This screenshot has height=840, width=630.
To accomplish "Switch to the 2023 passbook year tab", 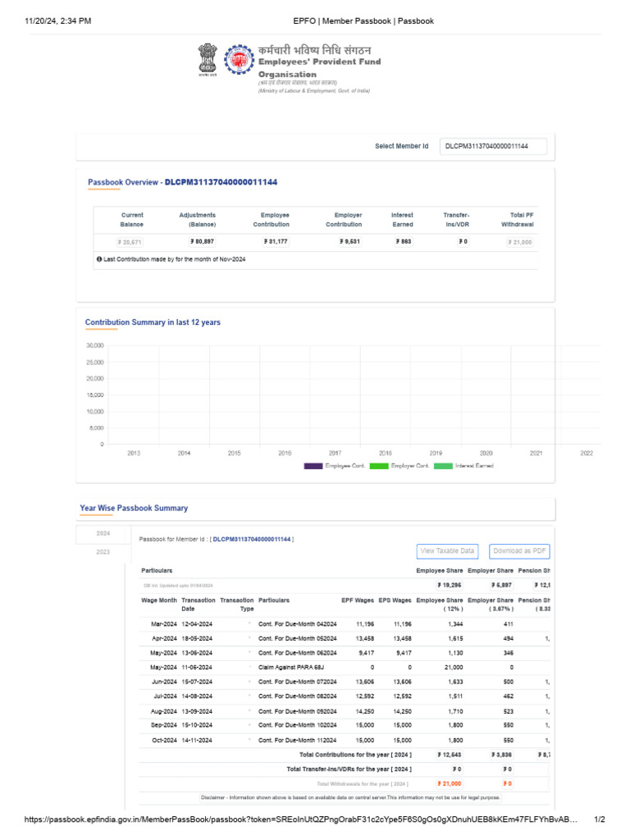I will (103, 552).
